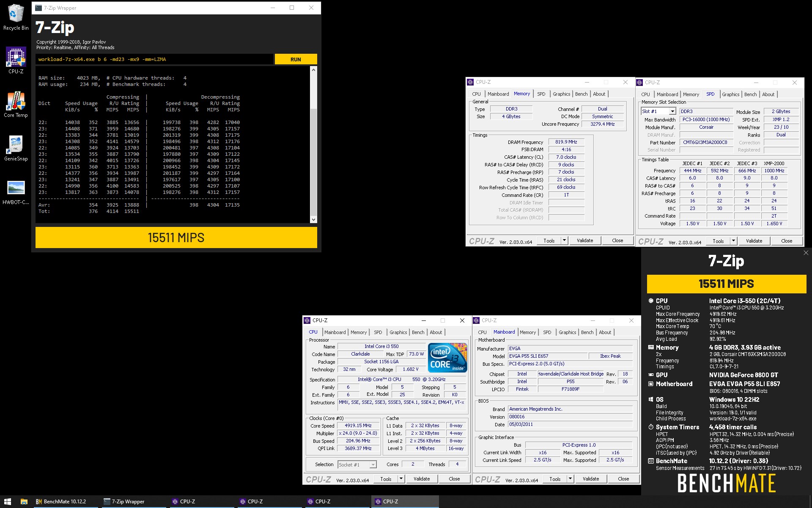Click the Core Speed 4919.15 MHz value
Screen dimensions: 812x508
coord(358,425)
